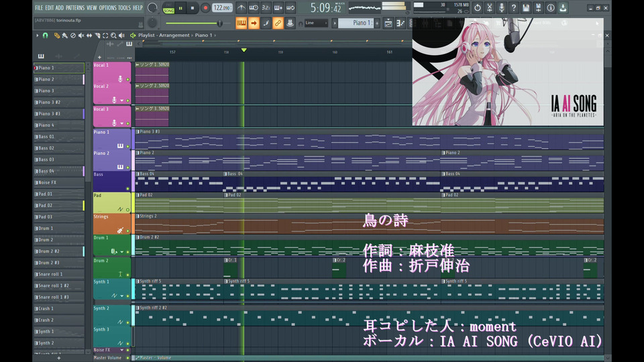Click the green song position slider handle
Viewport: 644px width, 362px height.
[220, 23]
